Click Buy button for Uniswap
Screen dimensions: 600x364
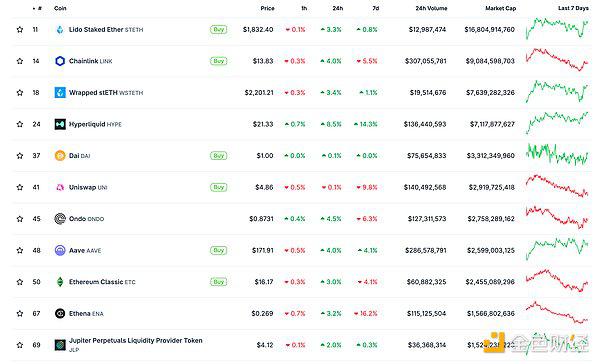(218, 187)
